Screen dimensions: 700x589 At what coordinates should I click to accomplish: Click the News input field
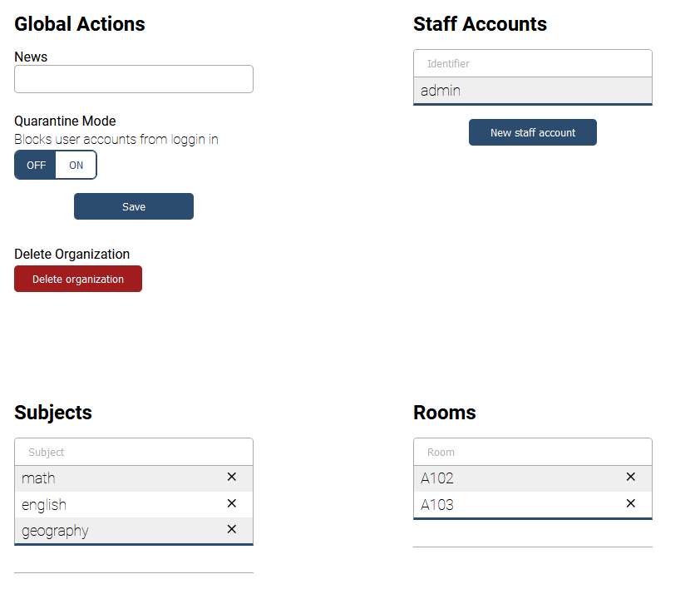pyautogui.click(x=133, y=79)
